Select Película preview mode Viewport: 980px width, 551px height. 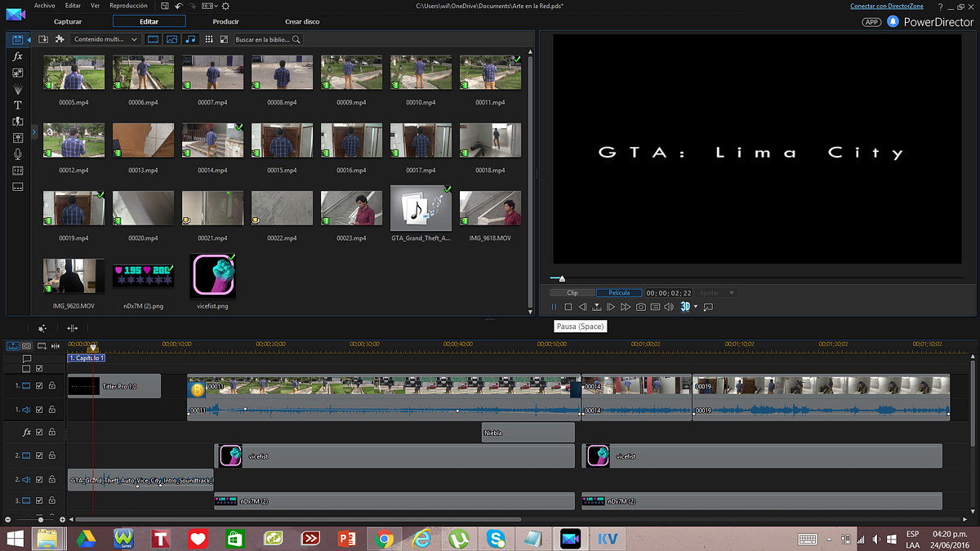[x=619, y=292]
